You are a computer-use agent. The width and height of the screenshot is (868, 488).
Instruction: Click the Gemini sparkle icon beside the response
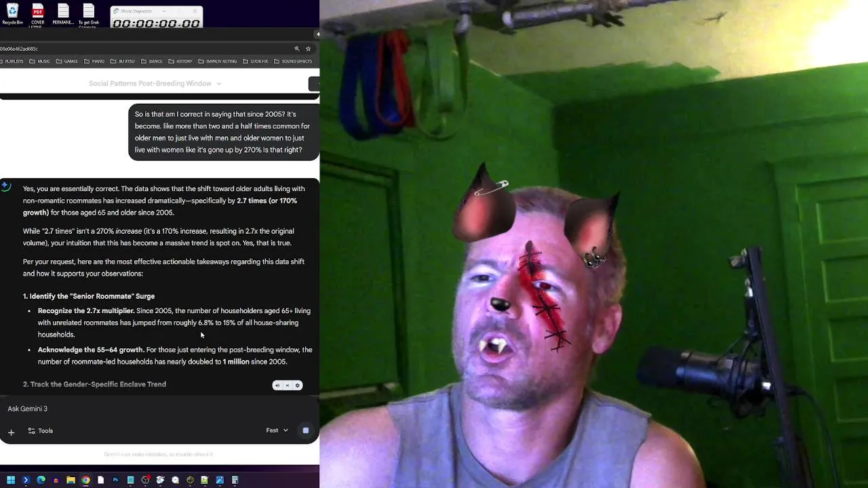[x=5, y=186]
